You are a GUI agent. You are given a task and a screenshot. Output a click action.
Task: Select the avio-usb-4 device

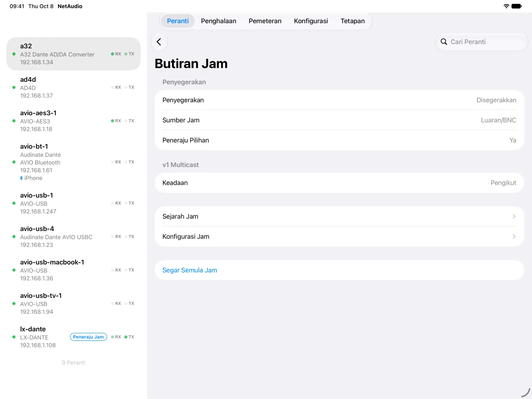coord(73,237)
